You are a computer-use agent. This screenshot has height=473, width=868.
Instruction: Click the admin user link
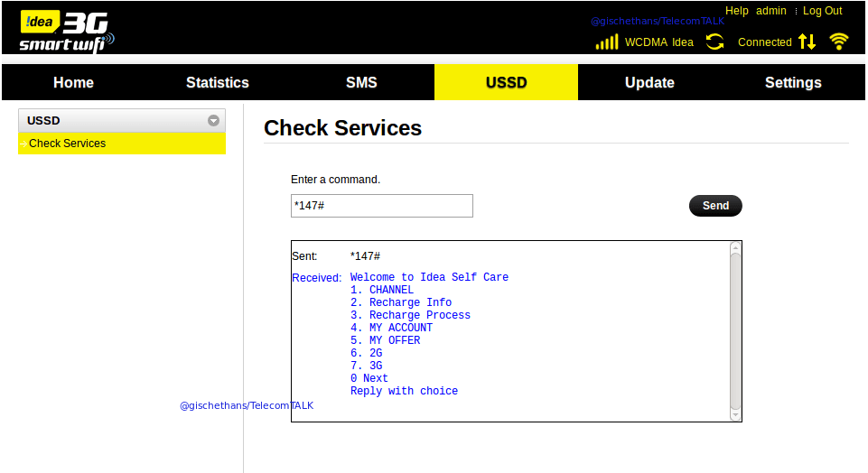(771, 11)
